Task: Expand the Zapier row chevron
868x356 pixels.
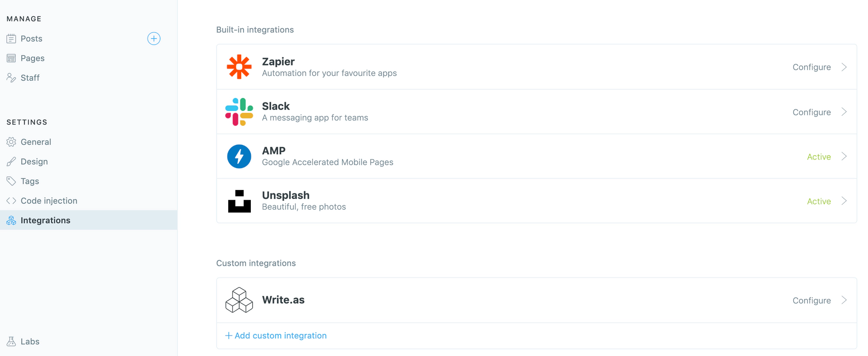Action: point(844,67)
